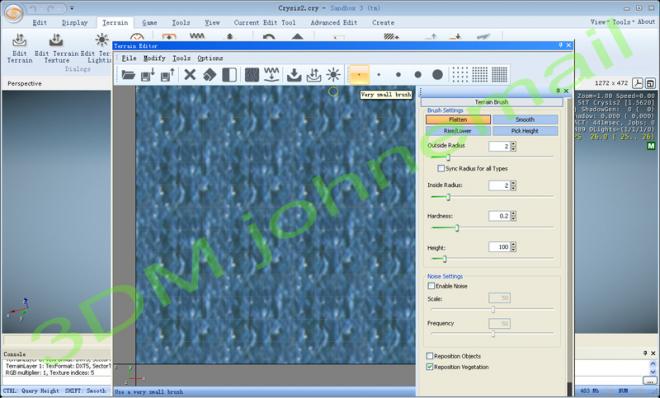The image size is (660, 398).
Task: Select the sun lighting icon in Terrain Editor toolbar
Action: click(333, 75)
